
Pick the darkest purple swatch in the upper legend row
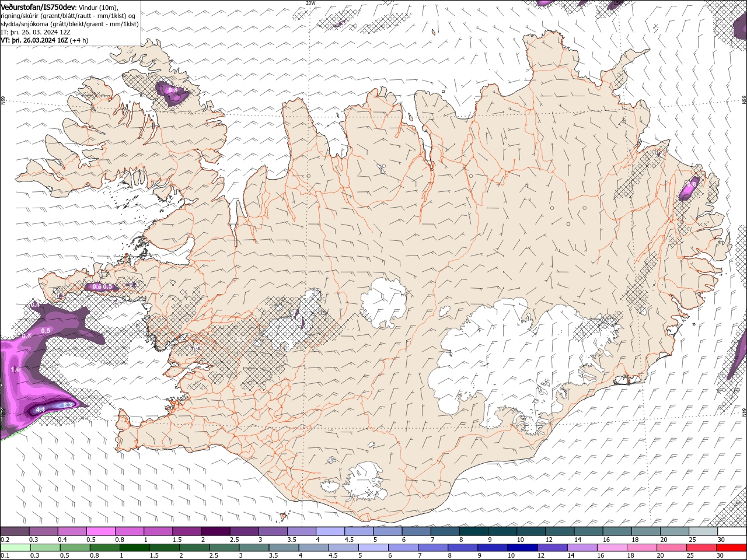click(215, 531)
